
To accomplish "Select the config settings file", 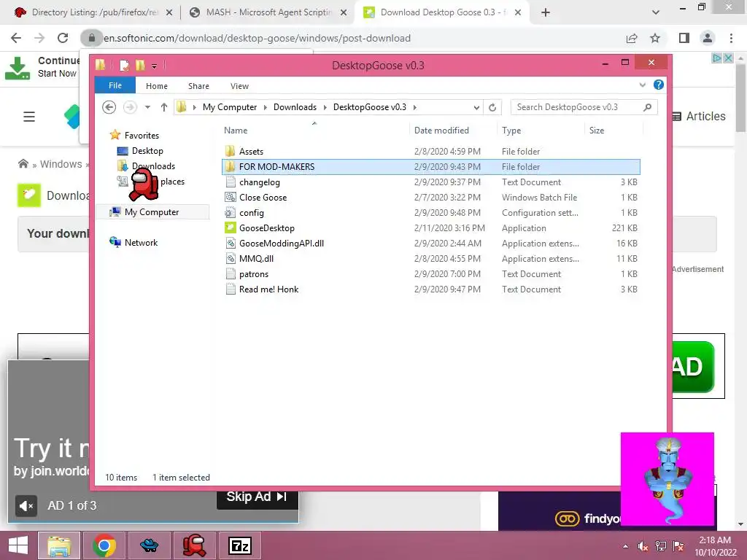I will [x=251, y=213].
